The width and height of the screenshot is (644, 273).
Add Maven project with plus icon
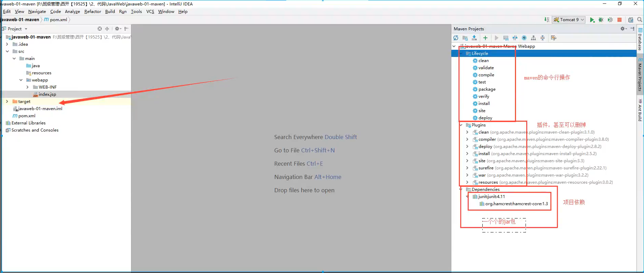[x=485, y=38]
